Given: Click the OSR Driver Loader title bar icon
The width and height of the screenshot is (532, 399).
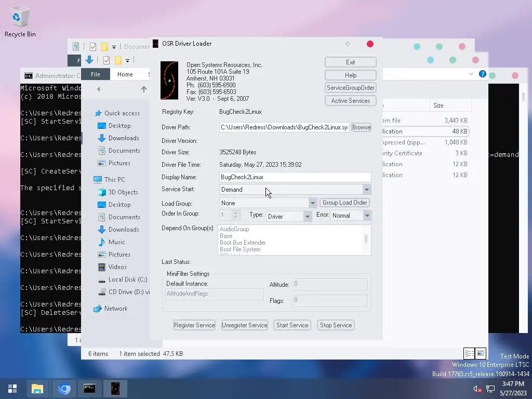Looking at the screenshot, I should [x=155, y=44].
